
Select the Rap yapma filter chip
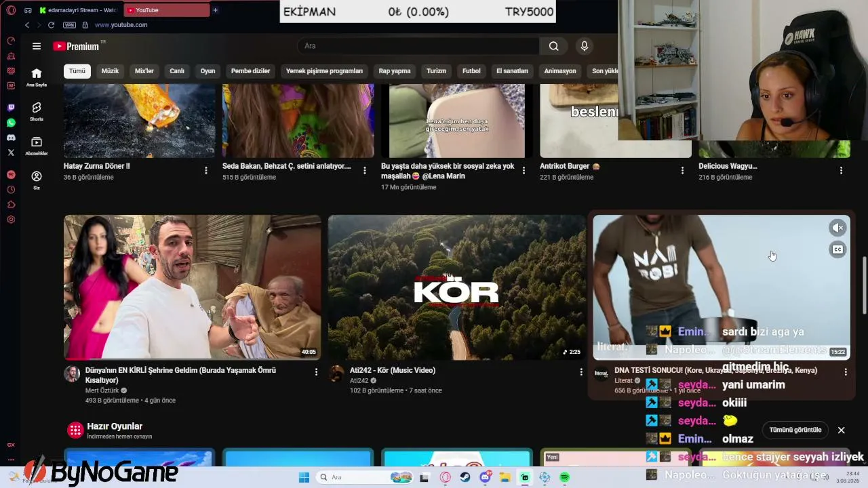[x=395, y=71]
